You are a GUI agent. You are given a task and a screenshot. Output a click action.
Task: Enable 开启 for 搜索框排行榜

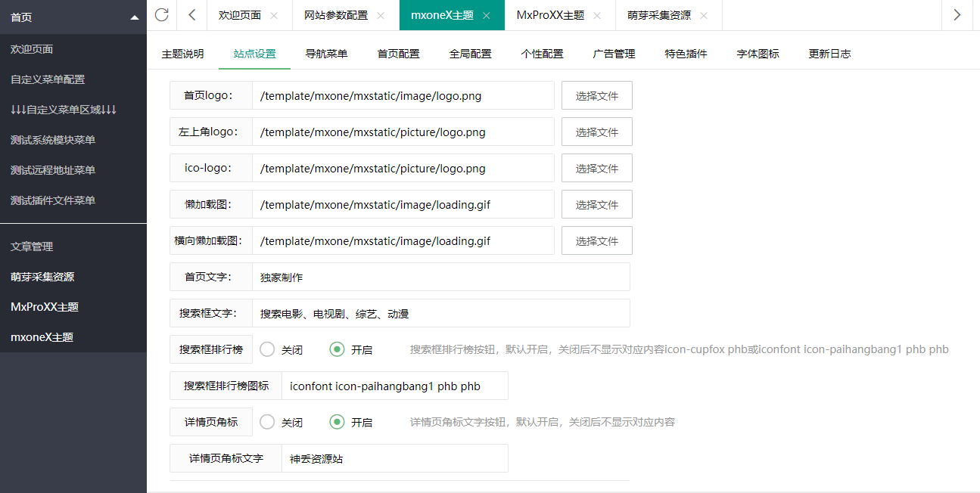point(337,349)
